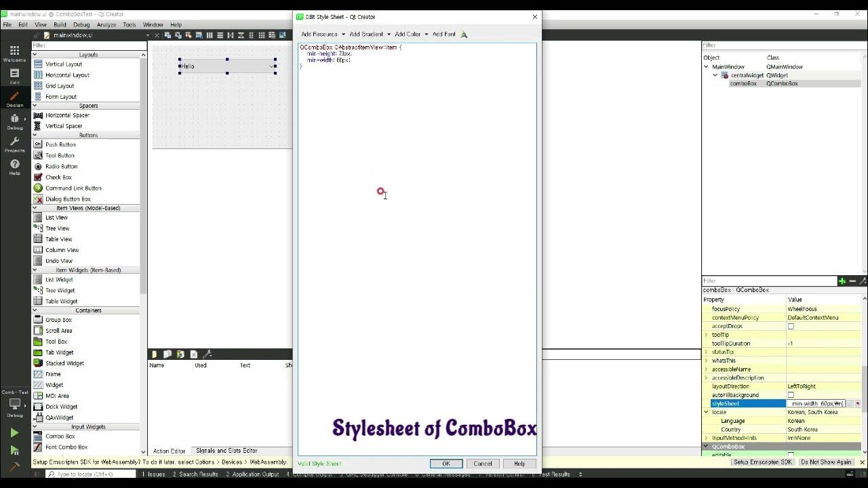Image resolution: width=868 pixels, height=488 pixels.
Task: Open the Analyze menu
Action: tap(106, 24)
